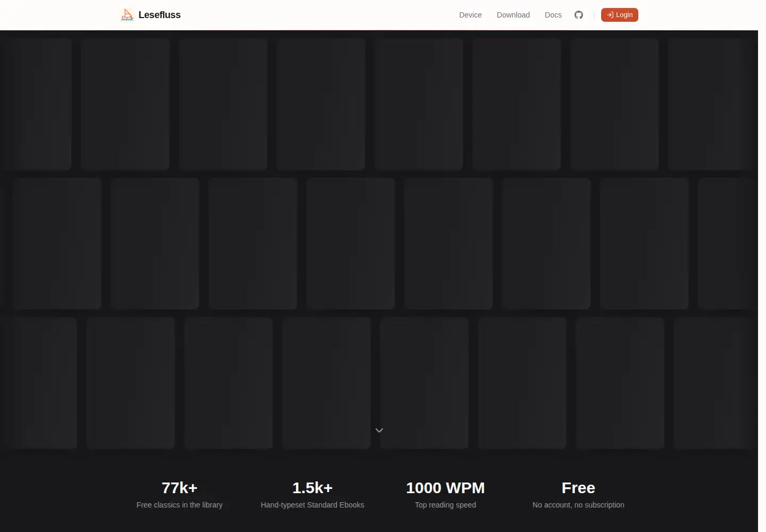Image resolution: width=766 pixels, height=532 pixels.
Task: Click "Hand-typeset Standard Ebooks" caption
Action: pos(312,505)
